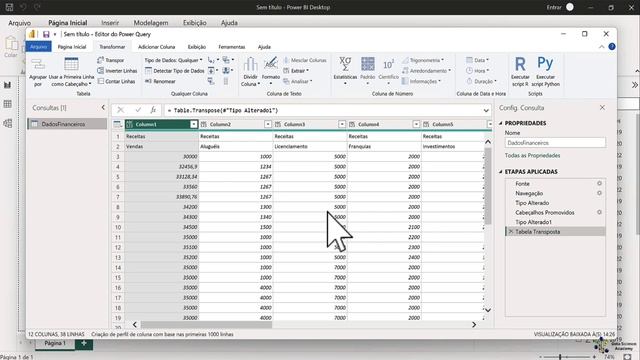
Task: Click the Mesclar Colunas button
Action: 304,60
